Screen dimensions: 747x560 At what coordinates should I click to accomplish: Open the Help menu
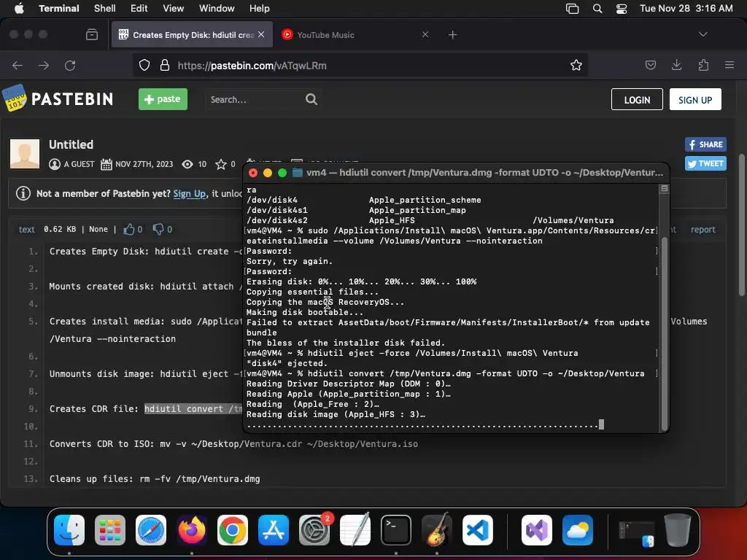(x=259, y=8)
